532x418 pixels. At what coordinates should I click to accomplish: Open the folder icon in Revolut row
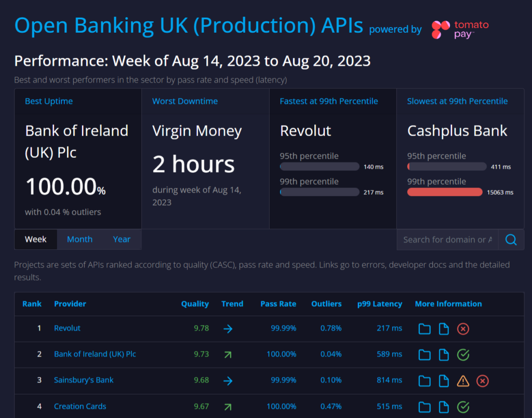[424, 329]
